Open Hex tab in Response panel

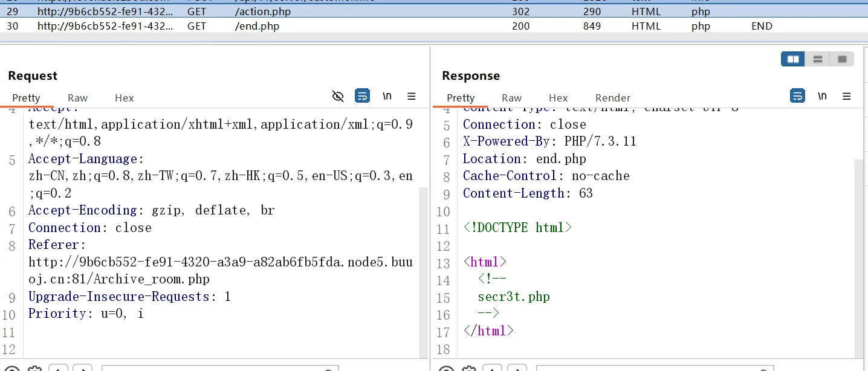click(x=558, y=98)
